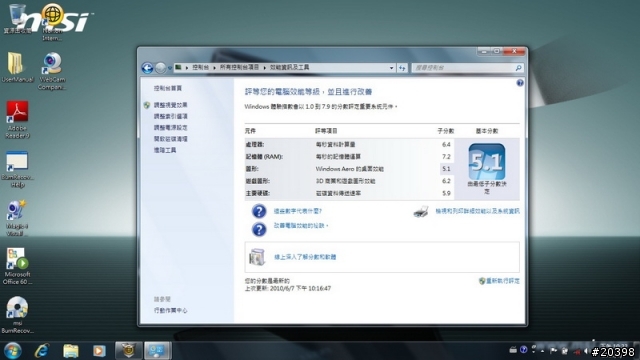Open 調整視覺效果 with the shield icon
Screen dimensions: 640x360
pyautogui.click(x=171, y=105)
